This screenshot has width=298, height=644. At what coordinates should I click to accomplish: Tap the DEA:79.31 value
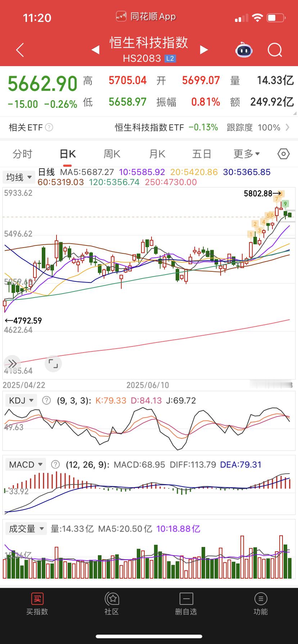pyautogui.click(x=241, y=464)
